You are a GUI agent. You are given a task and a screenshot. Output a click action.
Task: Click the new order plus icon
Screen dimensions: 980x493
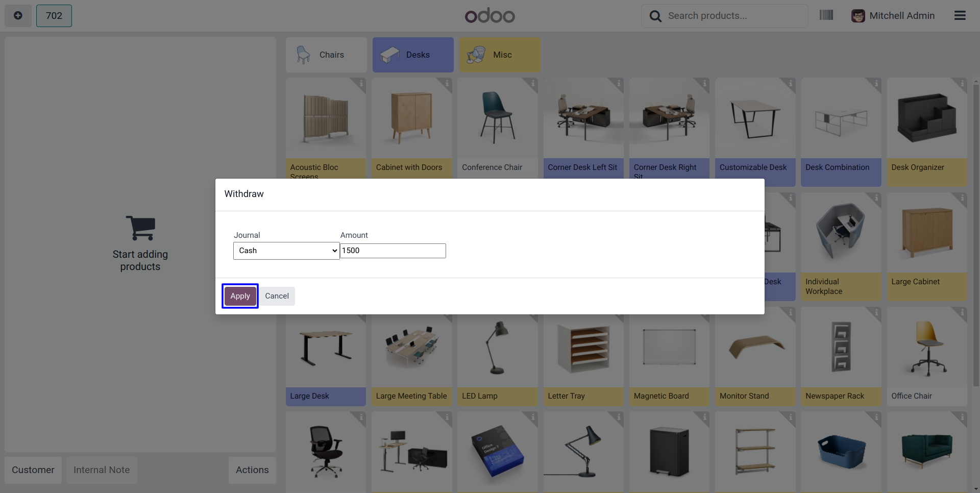18,16
